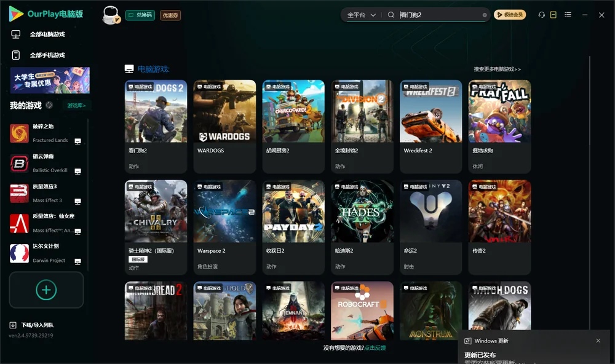Click 更新已发布 notification text

coord(480,355)
